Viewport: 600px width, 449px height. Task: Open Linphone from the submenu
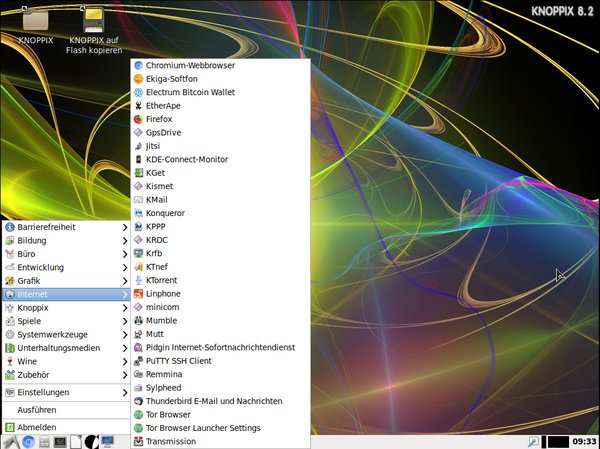220,294
